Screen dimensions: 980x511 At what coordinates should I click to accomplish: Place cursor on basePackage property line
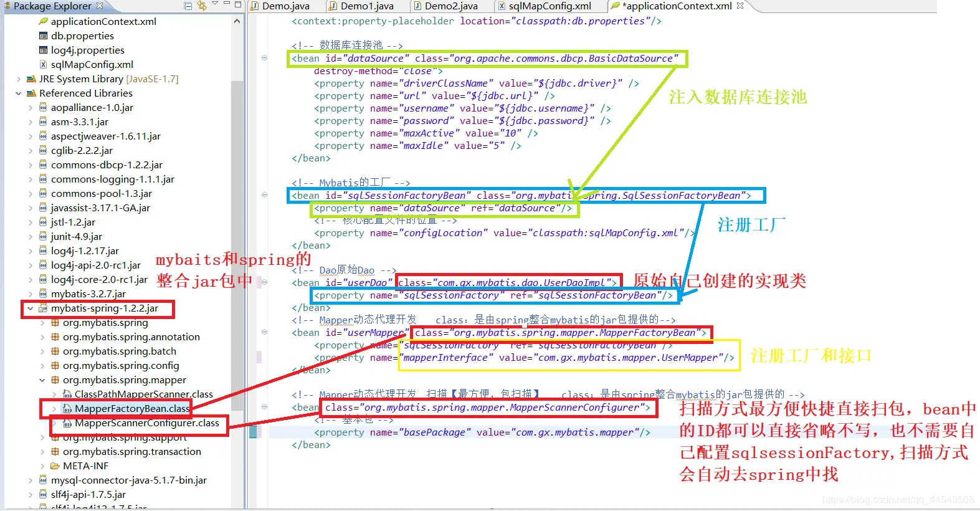point(482,432)
